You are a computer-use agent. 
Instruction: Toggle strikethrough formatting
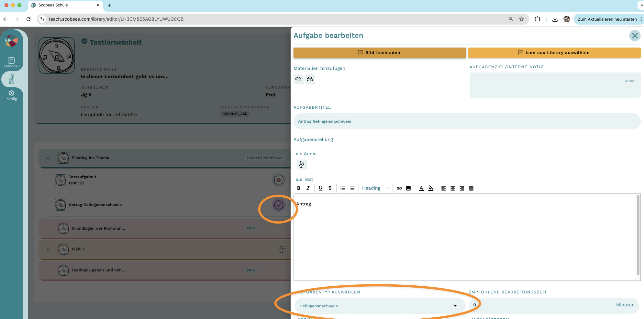[330, 188]
